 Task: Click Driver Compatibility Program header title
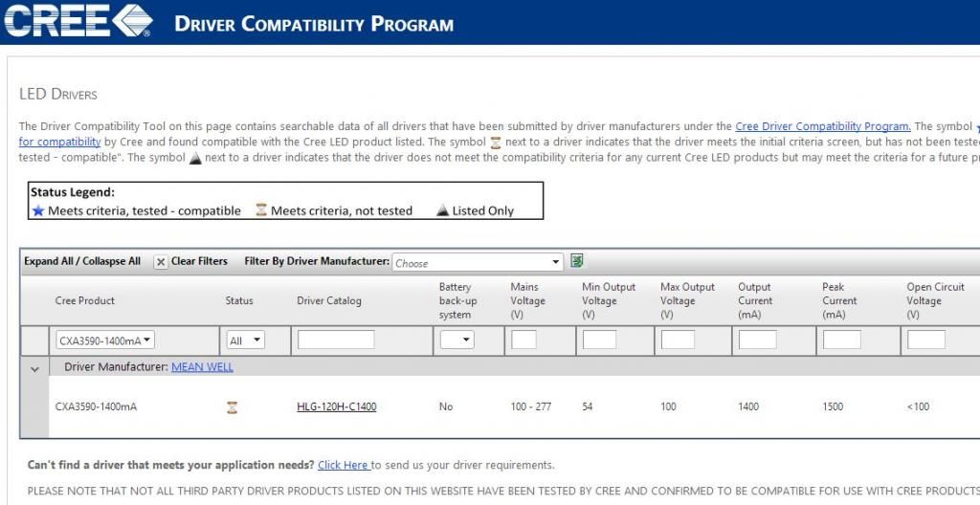point(314,24)
